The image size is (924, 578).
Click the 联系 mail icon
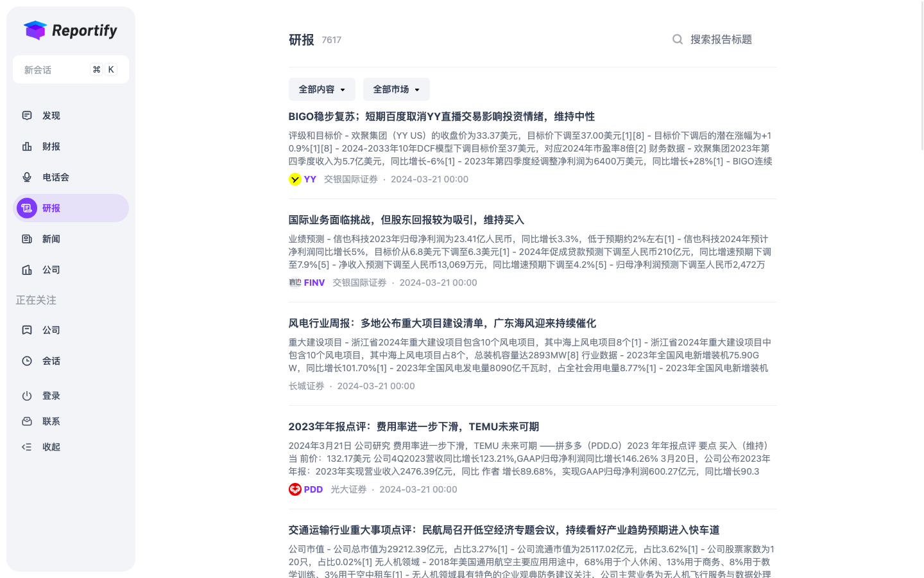pos(27,421)
